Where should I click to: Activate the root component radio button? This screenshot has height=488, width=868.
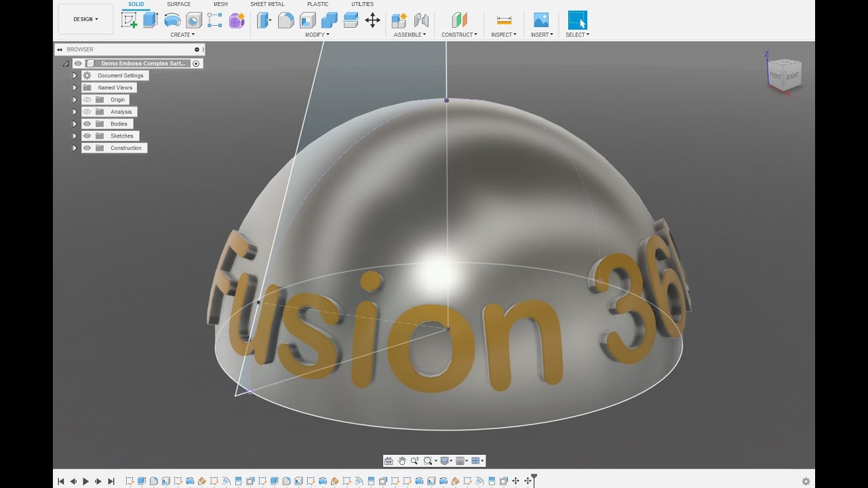tap(196, 63)
